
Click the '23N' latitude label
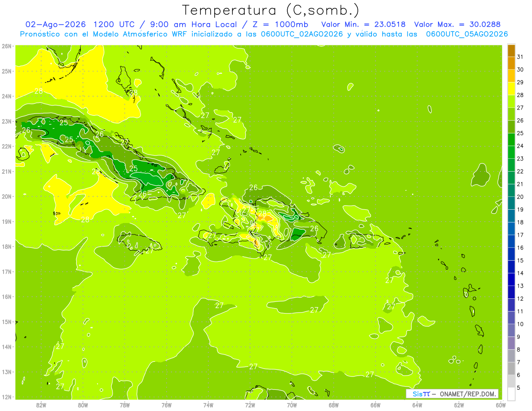point(7,121)
